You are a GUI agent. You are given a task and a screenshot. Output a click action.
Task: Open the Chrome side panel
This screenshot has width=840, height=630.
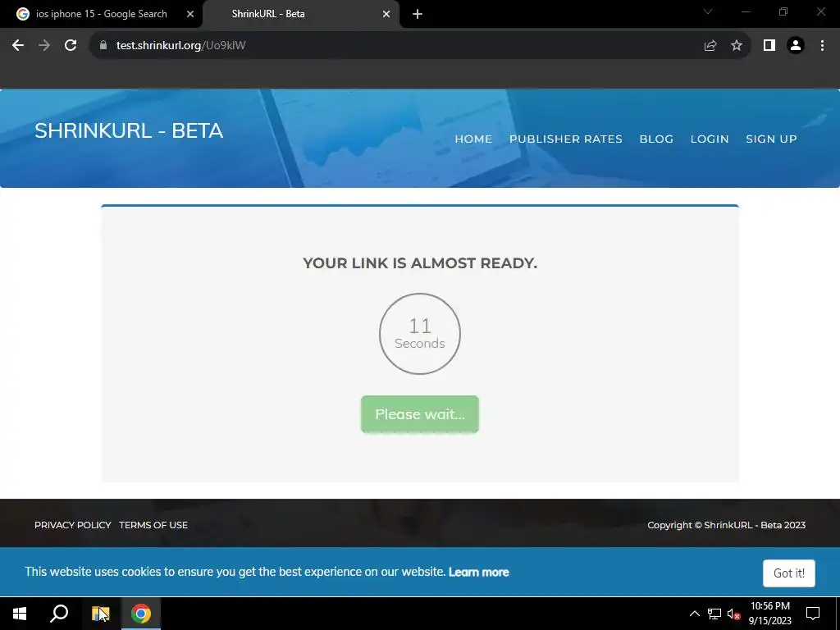point(769,46)
